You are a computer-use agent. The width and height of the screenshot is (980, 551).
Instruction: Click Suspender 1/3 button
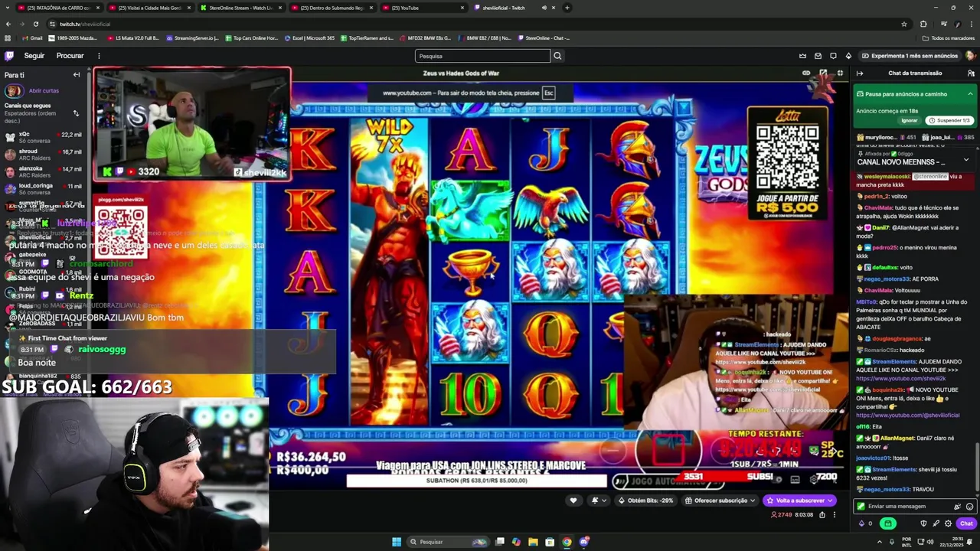coord(949,120)
